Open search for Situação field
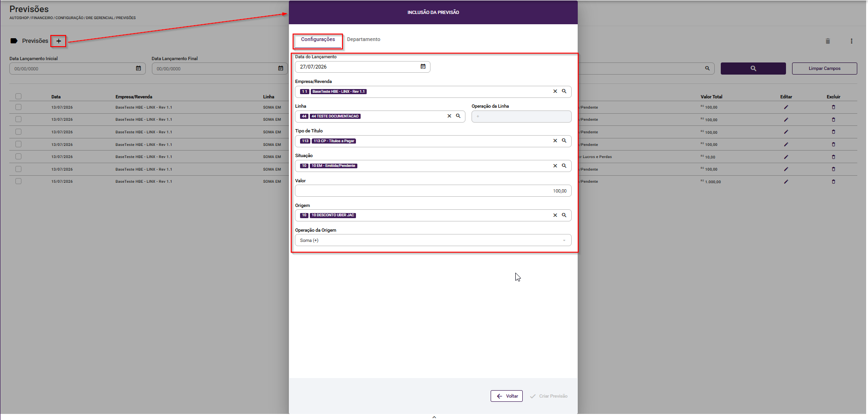The height and width of the screenshot is (420, 868). pos(564,166)
